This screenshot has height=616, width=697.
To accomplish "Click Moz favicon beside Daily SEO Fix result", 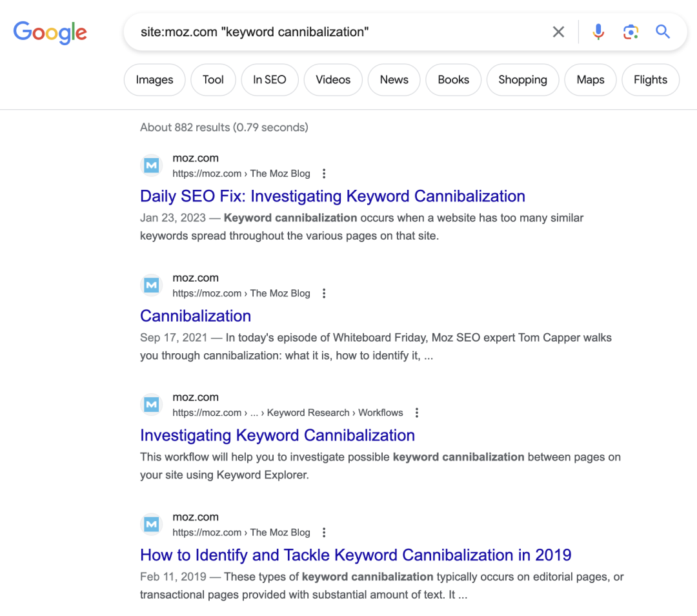I will [152, 166].
